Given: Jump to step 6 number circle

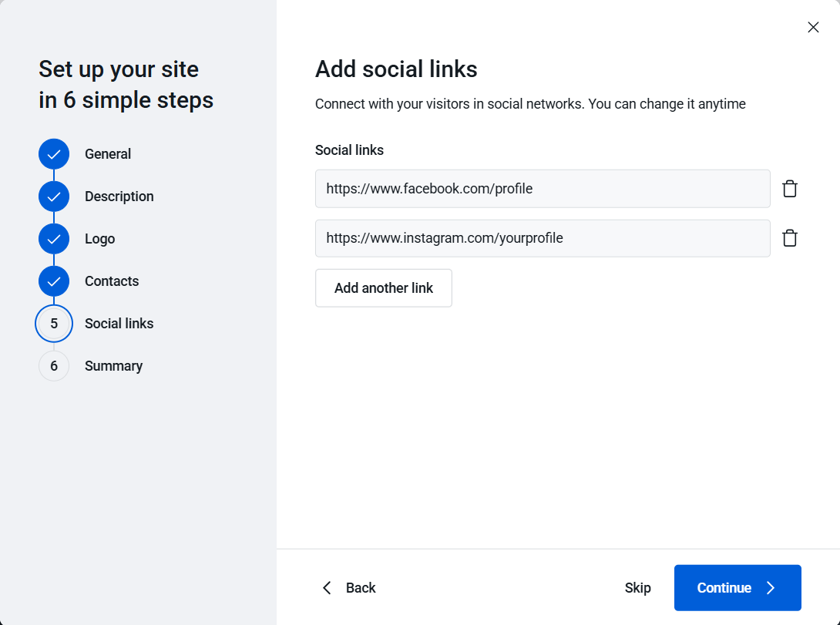Looking at the screenshot, I should 54,366.
